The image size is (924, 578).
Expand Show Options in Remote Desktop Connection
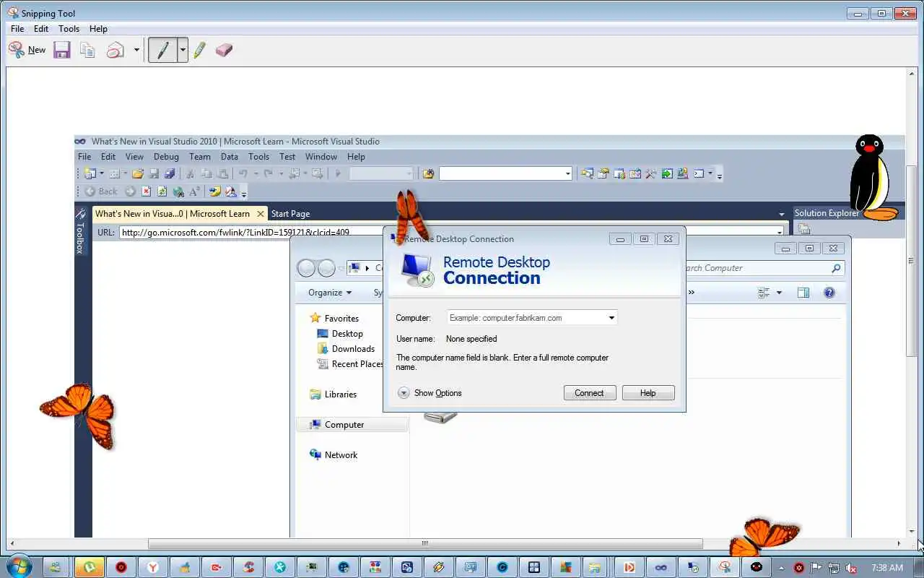point(430,393)
